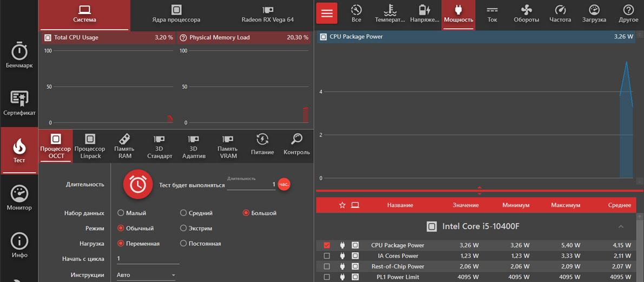The width and height of the screenshot is (644, 282).
Task: Click the 5,40 W maximum value cell
Action: tap(571, 245)
